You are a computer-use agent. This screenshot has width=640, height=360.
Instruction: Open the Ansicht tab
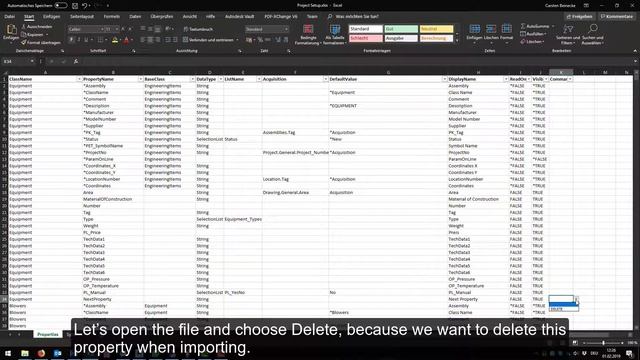[x=189, y=17]
